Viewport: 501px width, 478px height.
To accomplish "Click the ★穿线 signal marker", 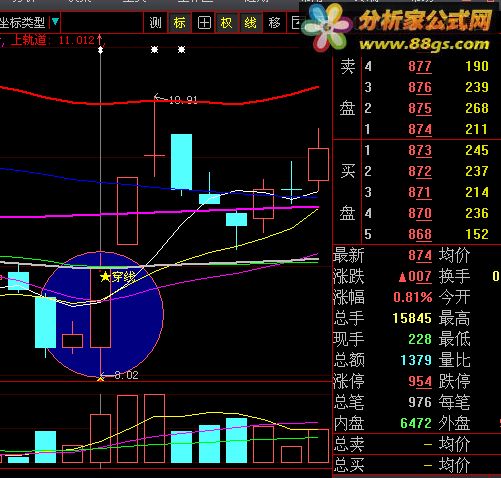I will (x=118, y=277).
